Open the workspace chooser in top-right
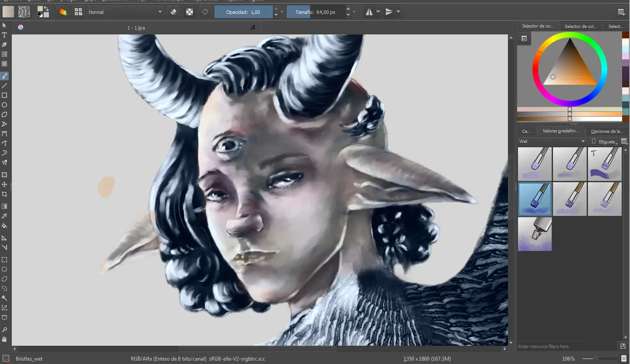This screenshot has height=364, width=630. click(622, 12)
